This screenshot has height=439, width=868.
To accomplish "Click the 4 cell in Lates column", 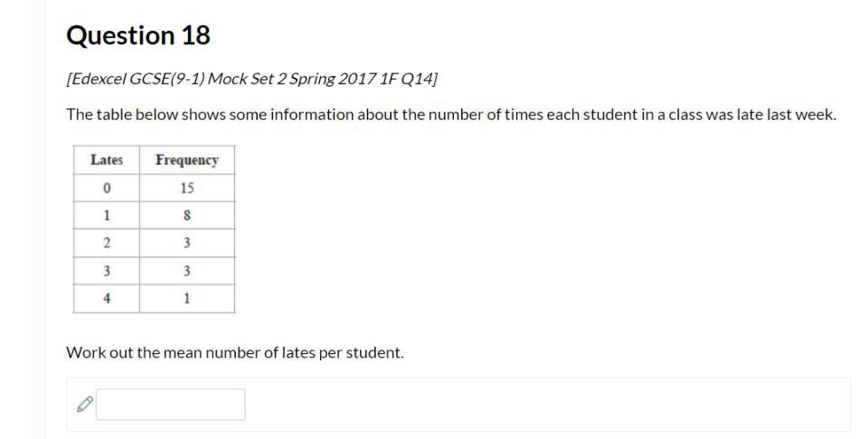I will point(107,298).
